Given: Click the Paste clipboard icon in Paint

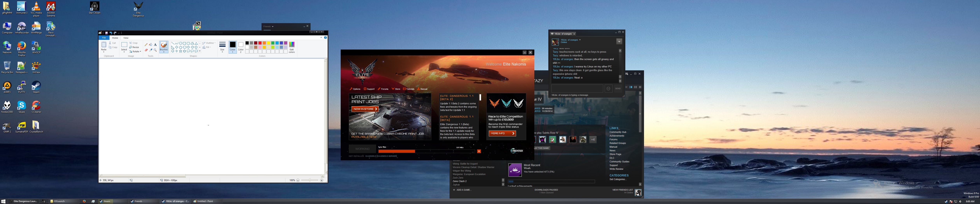Looking at the screenshot, I should coord(103,45).
